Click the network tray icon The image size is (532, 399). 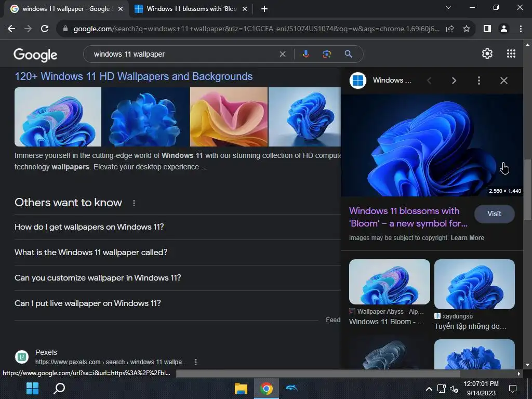441,389
